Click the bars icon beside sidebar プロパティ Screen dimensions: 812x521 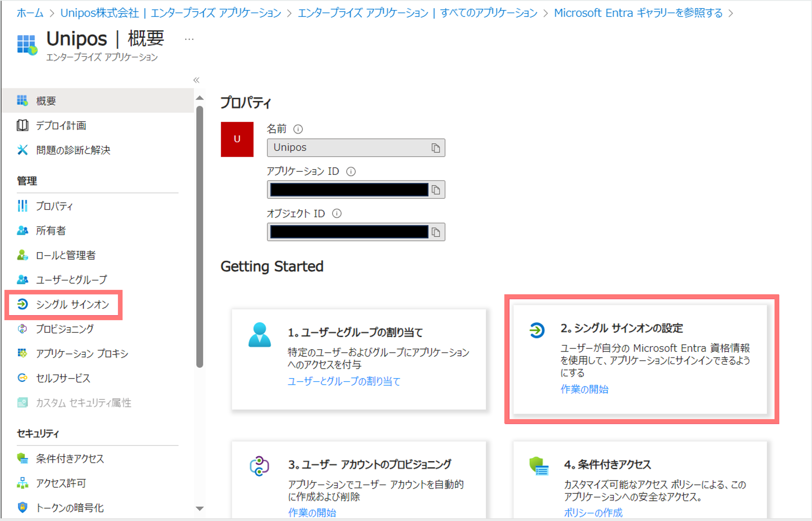[x=22, y=206]
